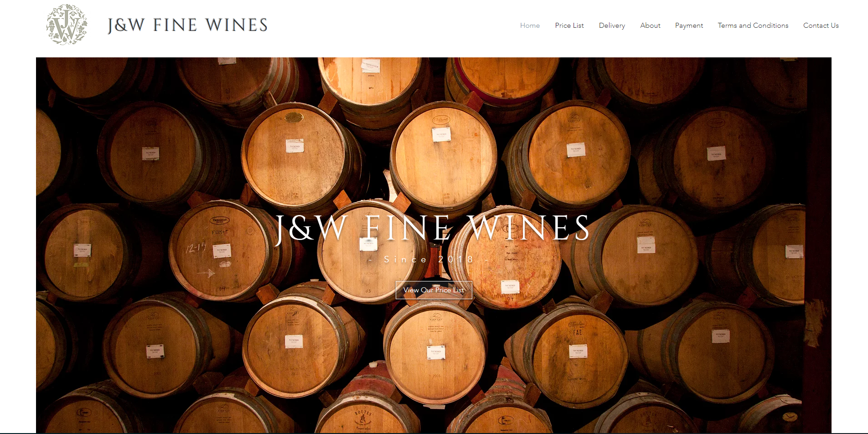This screenshot has height=434, width=868.
Task: Navigate to the About page
Action: [x=650, y=26]
